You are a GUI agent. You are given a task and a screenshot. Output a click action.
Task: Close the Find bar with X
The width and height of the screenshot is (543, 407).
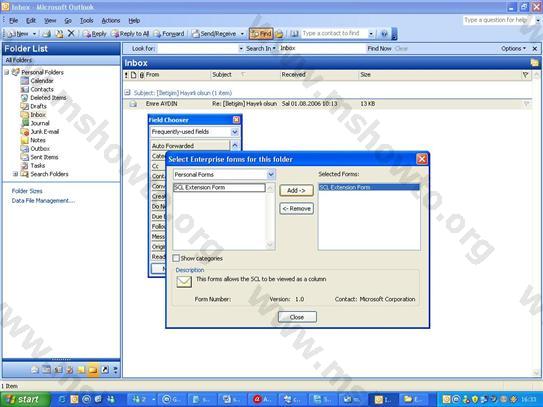coord(535,48)
